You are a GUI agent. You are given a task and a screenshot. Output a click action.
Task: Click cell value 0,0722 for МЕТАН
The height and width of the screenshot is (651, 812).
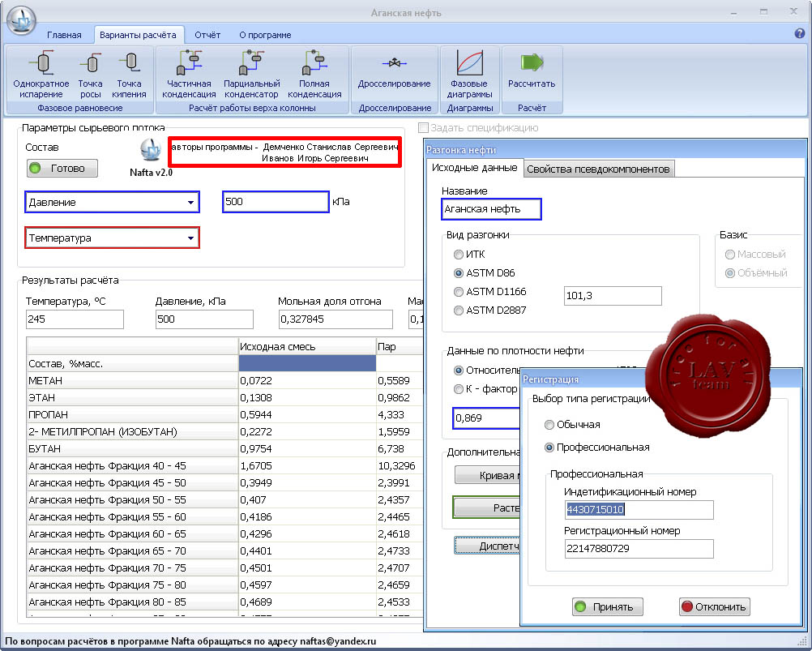tap(307, 381)
